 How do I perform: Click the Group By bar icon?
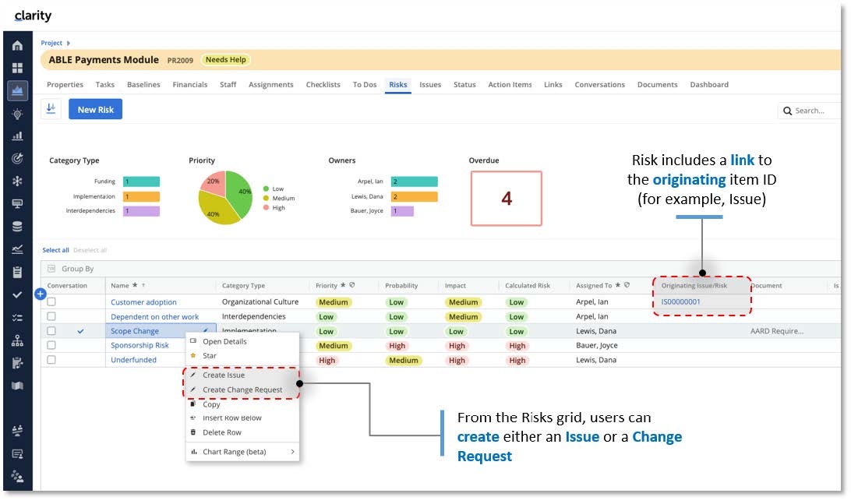point(51,269)
